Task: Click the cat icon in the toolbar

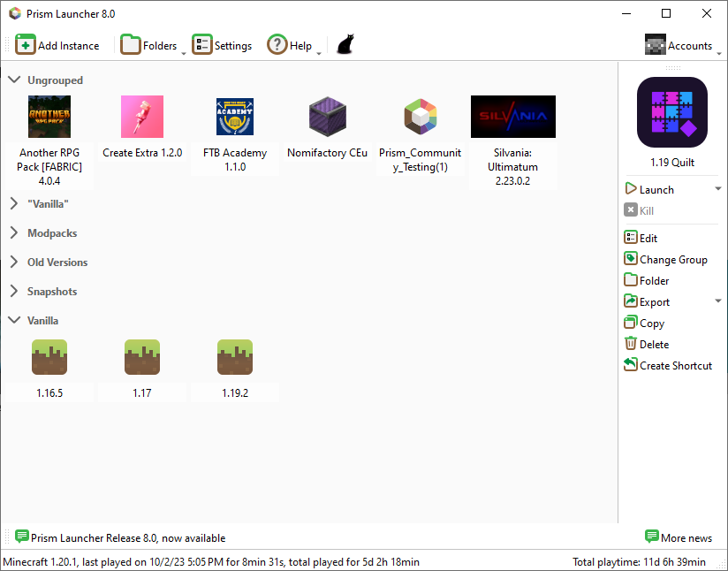Action: (x=345, y=43)
